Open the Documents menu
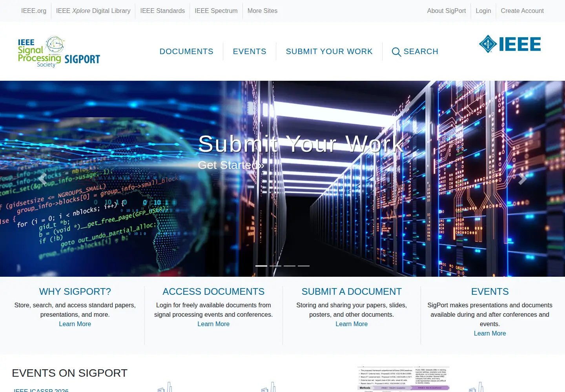This screenshot has width=565, height=392. tap(186, 51)
